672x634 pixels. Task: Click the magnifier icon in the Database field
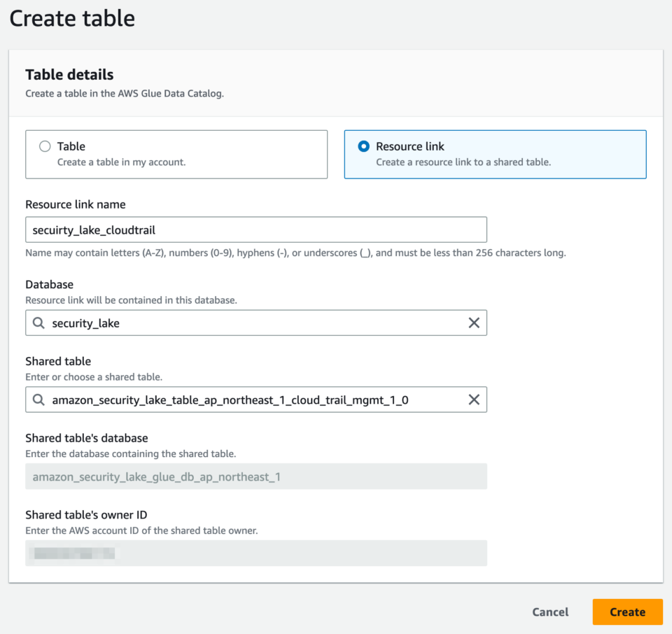tap(38, 323)
